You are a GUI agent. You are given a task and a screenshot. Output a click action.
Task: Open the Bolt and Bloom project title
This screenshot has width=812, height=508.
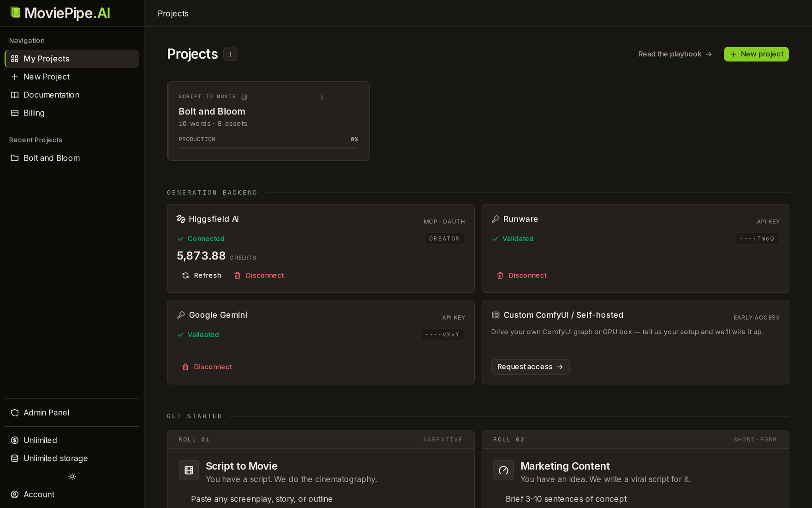[x=212, y=111]
